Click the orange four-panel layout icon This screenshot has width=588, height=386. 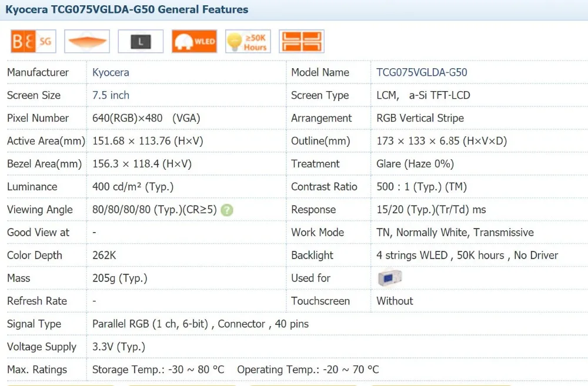[x=302, y=41]
